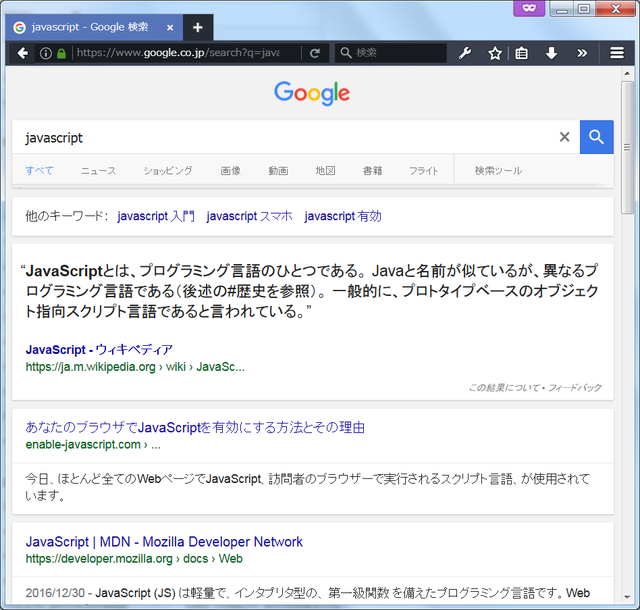Open 検索ツール search tools
This screenshot has width=640, height=610.
498,171
